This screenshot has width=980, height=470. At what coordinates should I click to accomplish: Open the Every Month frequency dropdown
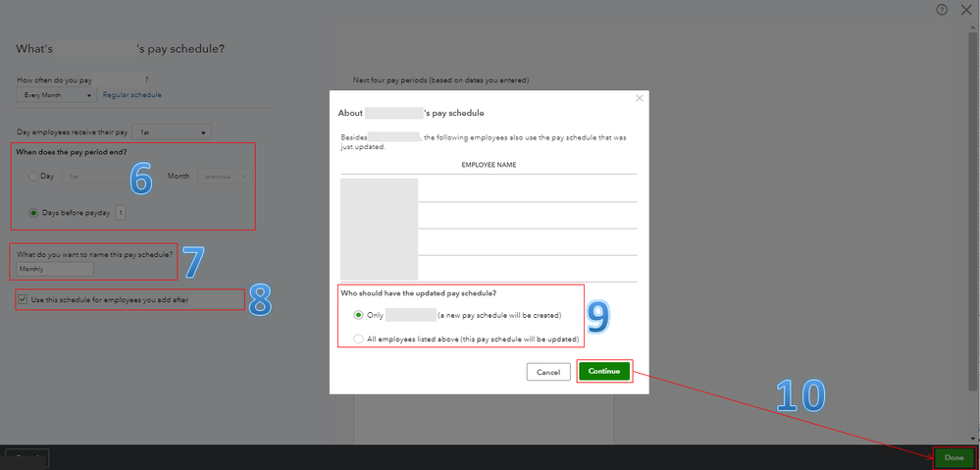pos(56,95)
